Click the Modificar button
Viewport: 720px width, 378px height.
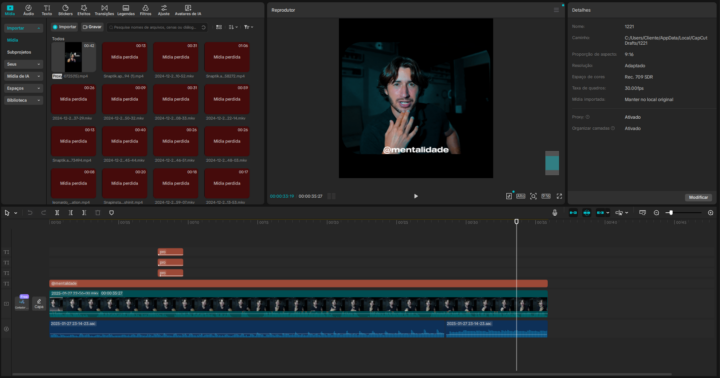(x=698, y=197)
